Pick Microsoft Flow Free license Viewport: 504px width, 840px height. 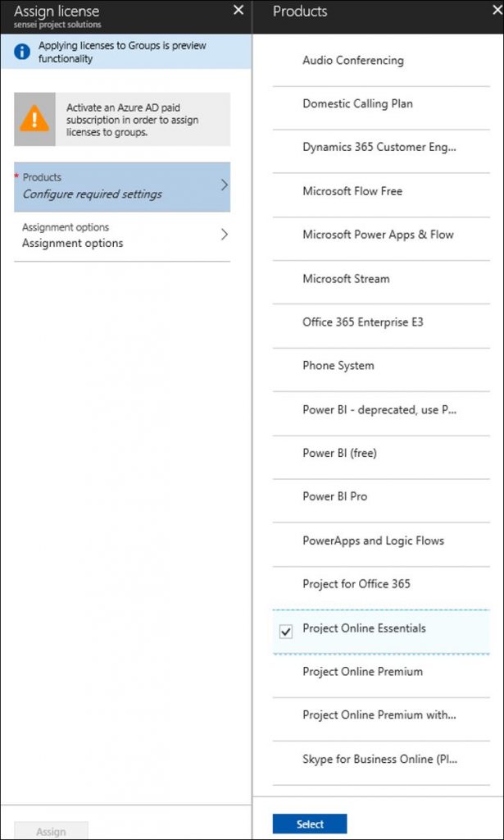(381, 191)
